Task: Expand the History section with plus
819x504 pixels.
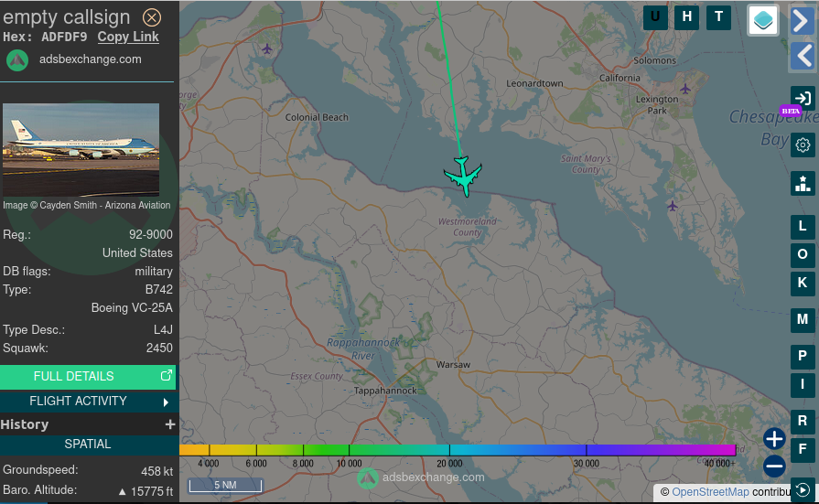Action: click(x=169, y=424)
